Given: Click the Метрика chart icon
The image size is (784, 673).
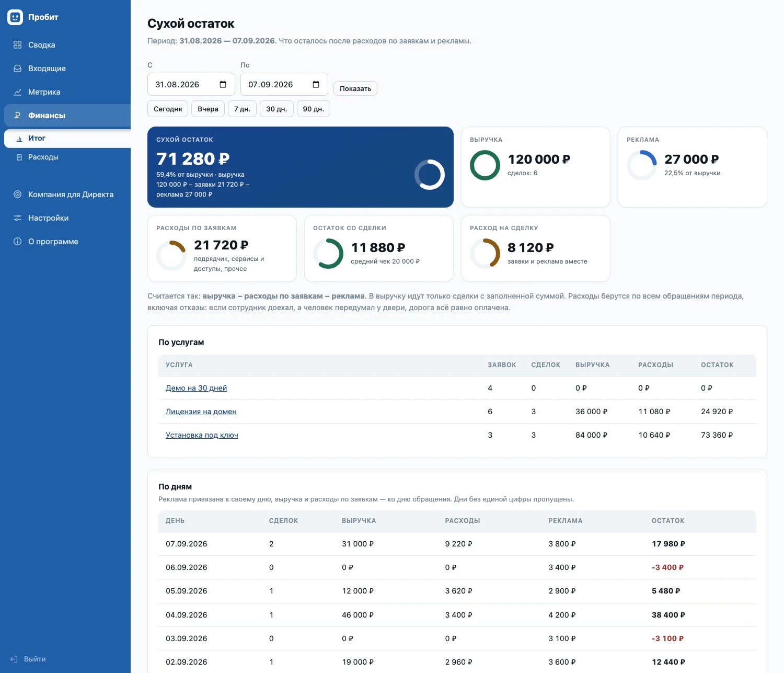Looking at the screenshot, I should tap(17, 92).
